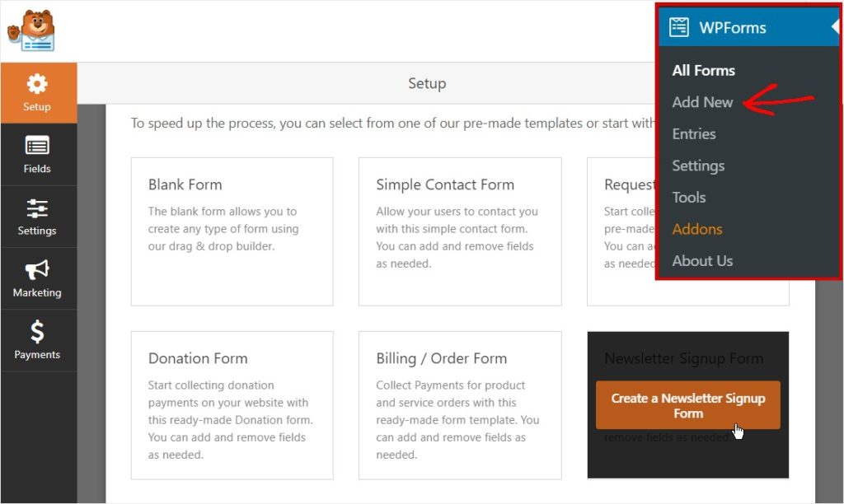This screenshot has height=504, width=844.
Task: Select the Simple Contact Form template
Action: [x=460, y=232]
